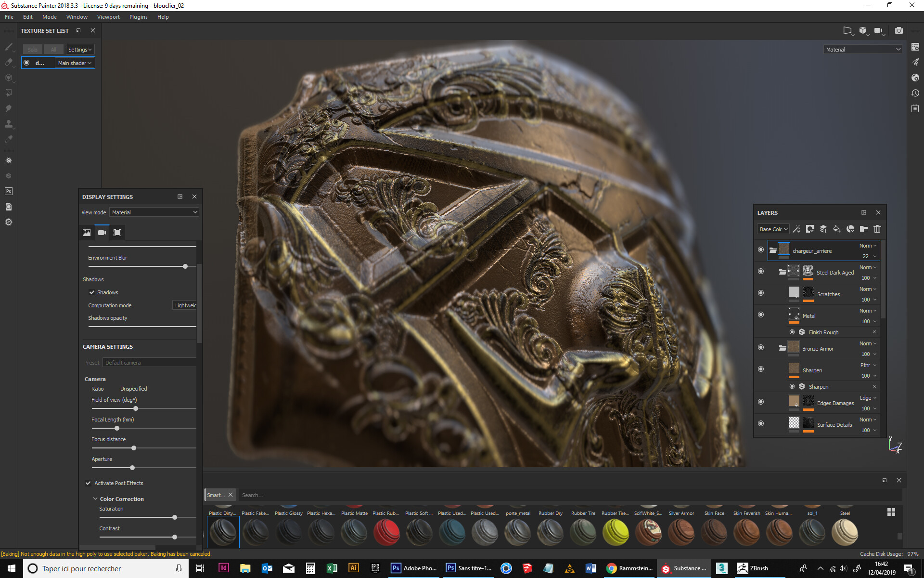Hide the Scratches layer
The height and width of the screenshot is (578, 924).
tap(761, 293)
